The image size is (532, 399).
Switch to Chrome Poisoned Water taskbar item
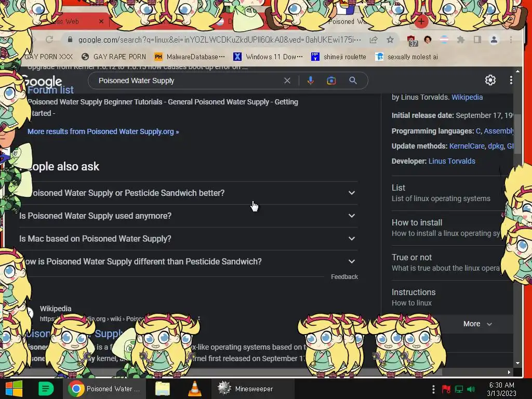(x=104, y=389)
